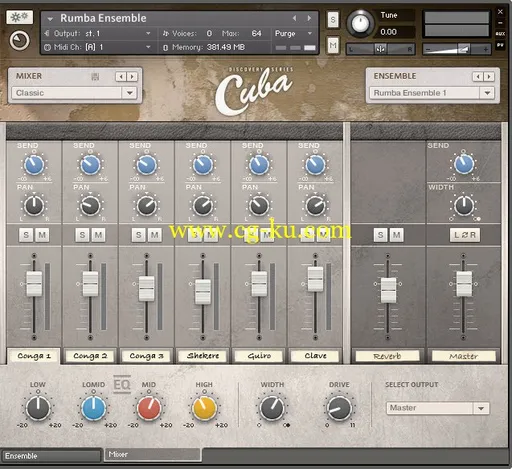Screen dimensions: 512x469
Task: Click the save icon in MIXER panel
Action: click(95, 77)
